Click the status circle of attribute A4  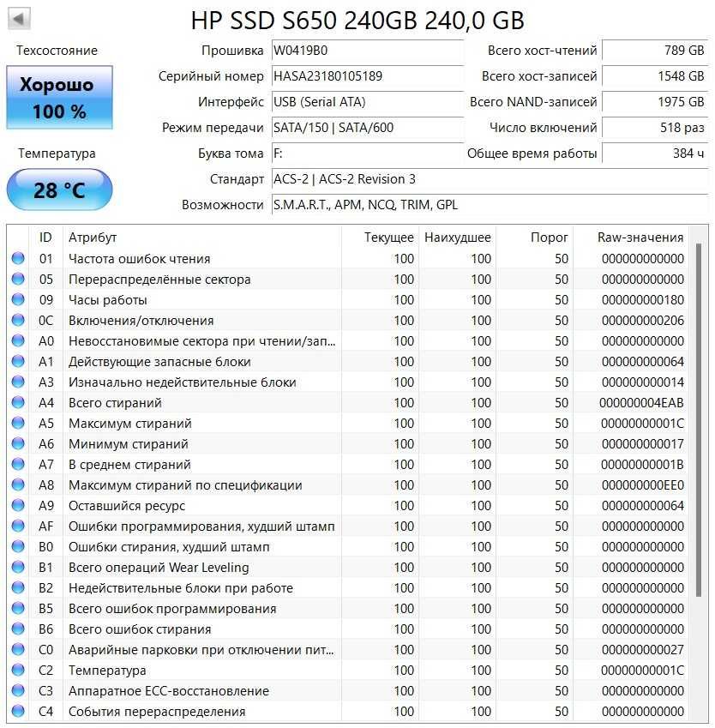click(18, 402)
